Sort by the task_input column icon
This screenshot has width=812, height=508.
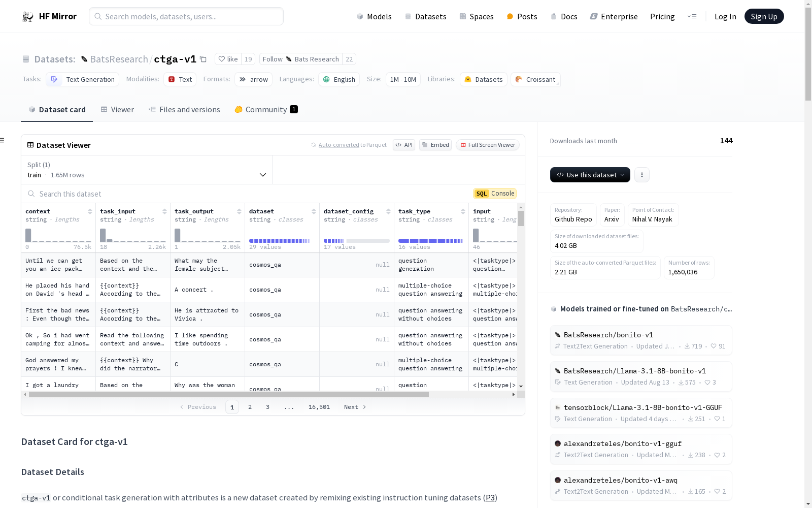[164, 211]
